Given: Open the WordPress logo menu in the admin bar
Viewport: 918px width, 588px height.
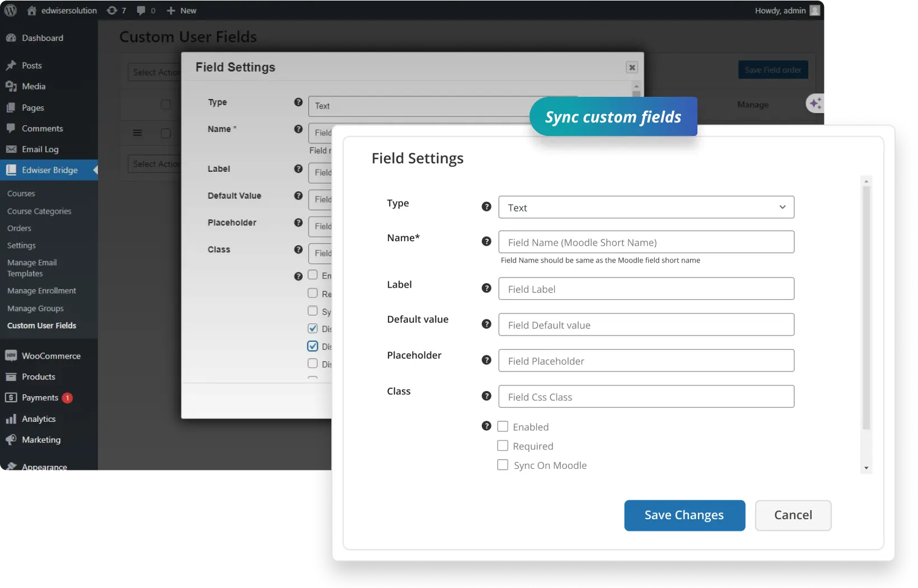Looking at the screenshot, I should 11,10.
